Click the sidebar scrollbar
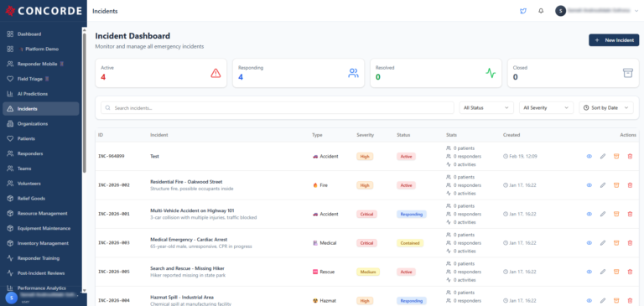Screen dimensions: 644x306 tap(84, 102)
